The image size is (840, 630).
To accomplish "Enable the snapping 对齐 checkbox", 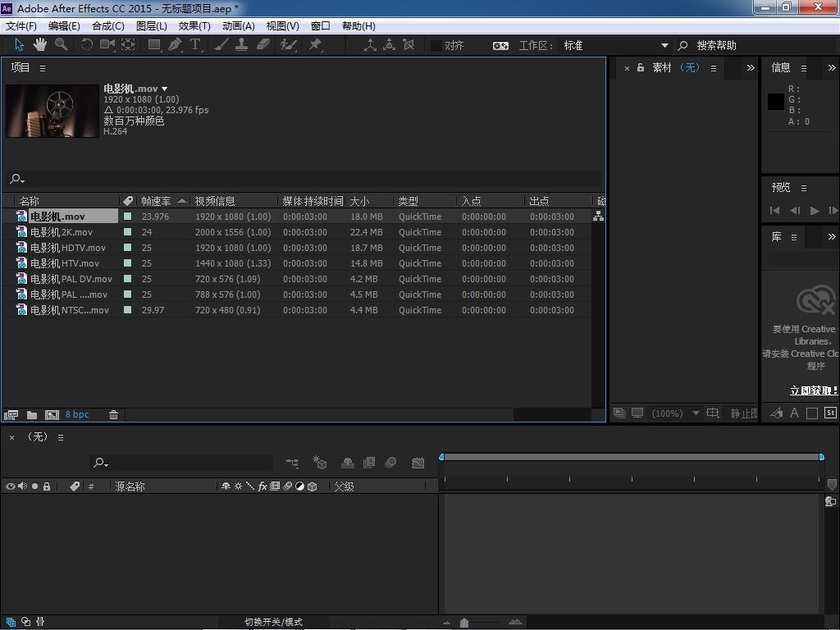I will pos(436,46).
